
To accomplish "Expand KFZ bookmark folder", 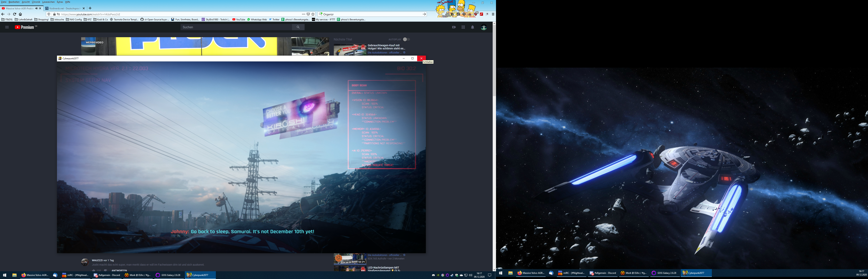I will click(88, 20).
